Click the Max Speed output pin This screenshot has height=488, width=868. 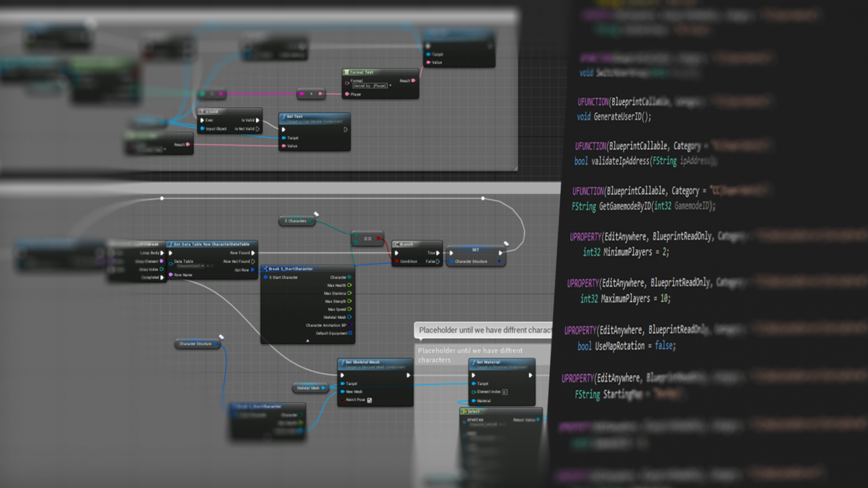coord(350,309)
